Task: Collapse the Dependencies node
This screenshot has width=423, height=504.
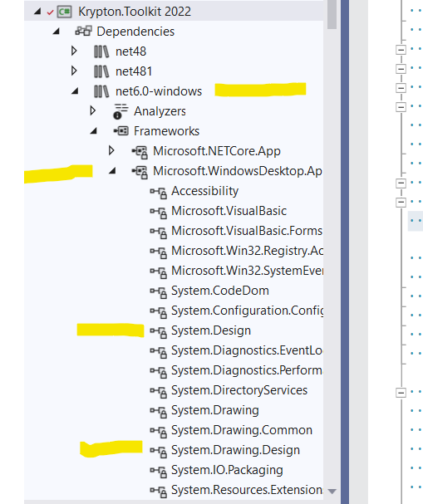Action: pyautogui.click(x=57, y=32)
